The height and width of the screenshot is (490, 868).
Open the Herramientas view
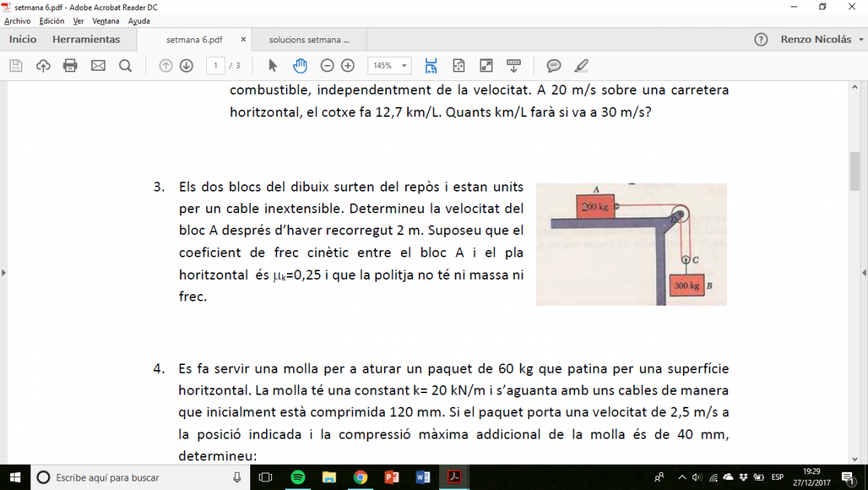click(86, 39)
